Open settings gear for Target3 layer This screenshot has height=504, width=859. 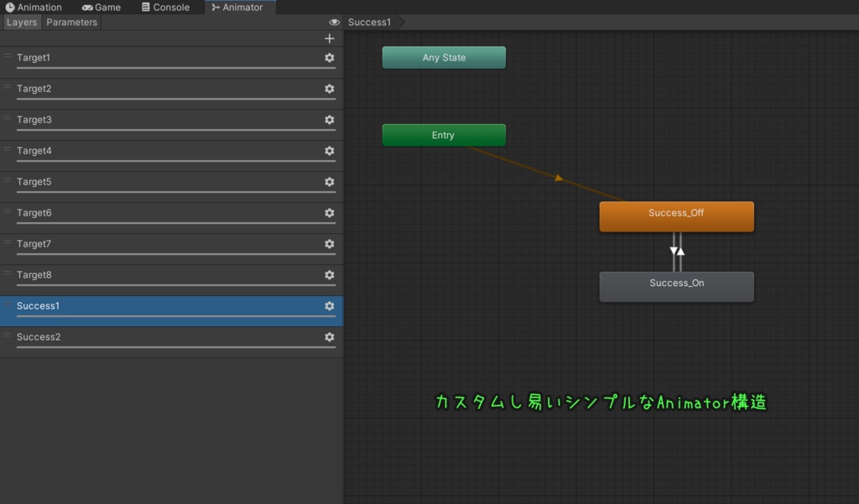point(329,119)
